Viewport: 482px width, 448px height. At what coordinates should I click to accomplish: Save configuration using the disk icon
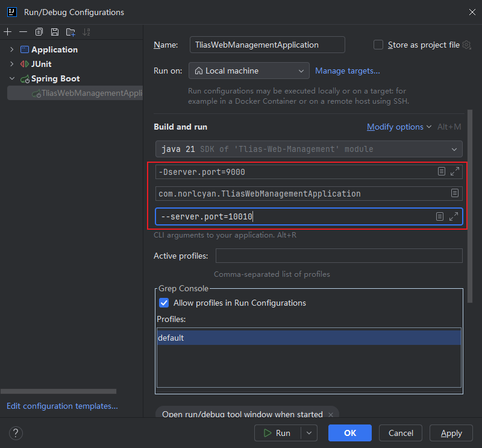click(55, 32)
